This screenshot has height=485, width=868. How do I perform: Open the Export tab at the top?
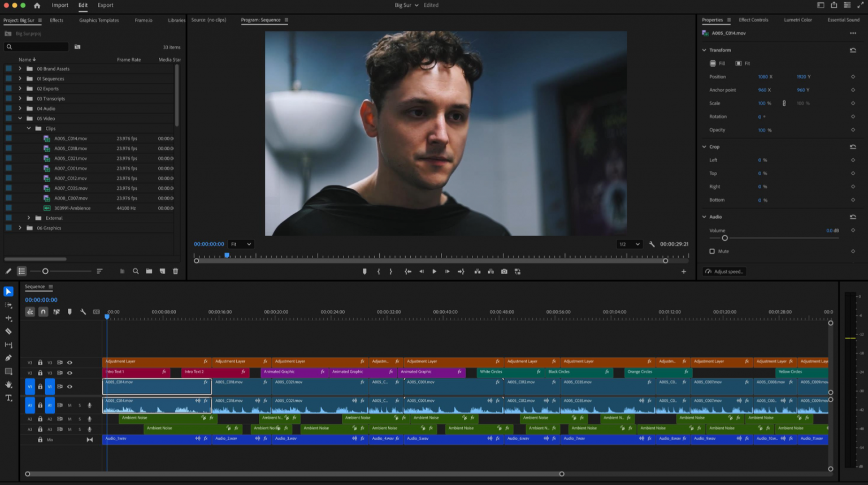(x=105, y=5)
